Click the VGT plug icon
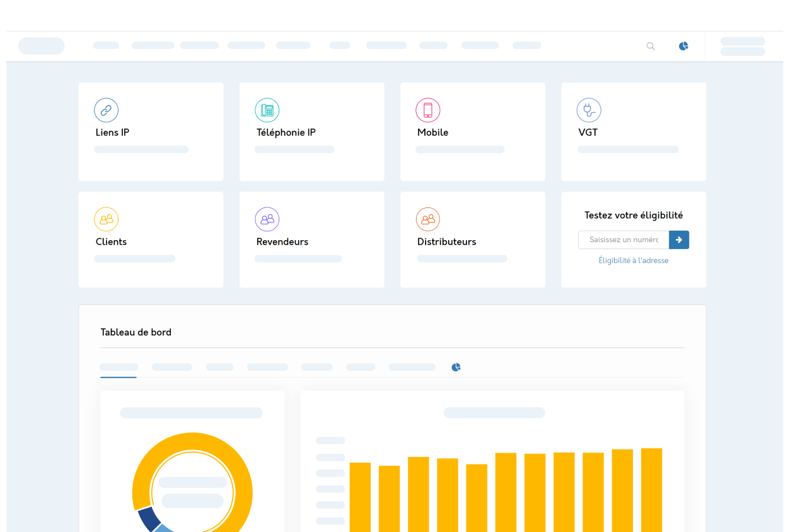 tap(589, 110)
